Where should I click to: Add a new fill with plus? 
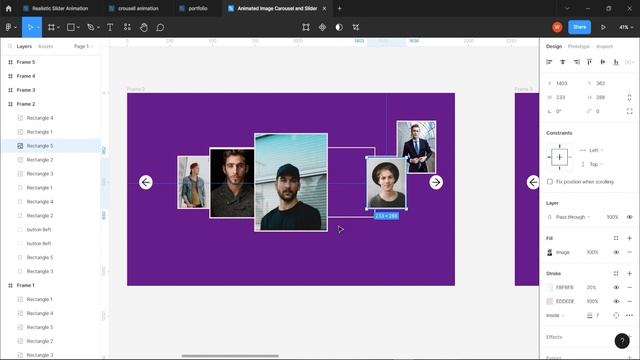(x=629, y=238)
